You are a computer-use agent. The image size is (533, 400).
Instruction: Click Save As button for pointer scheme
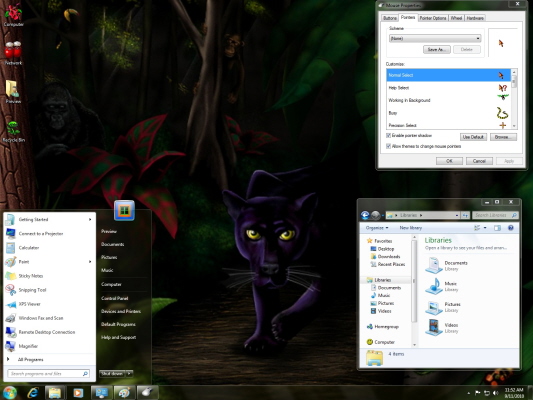(x=437, y=50)
